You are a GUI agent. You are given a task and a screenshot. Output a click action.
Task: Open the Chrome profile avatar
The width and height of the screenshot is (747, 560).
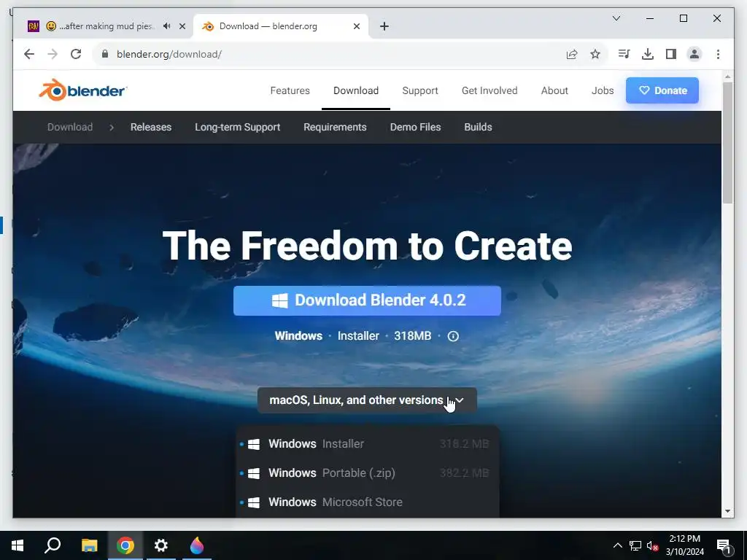[694, 54]
